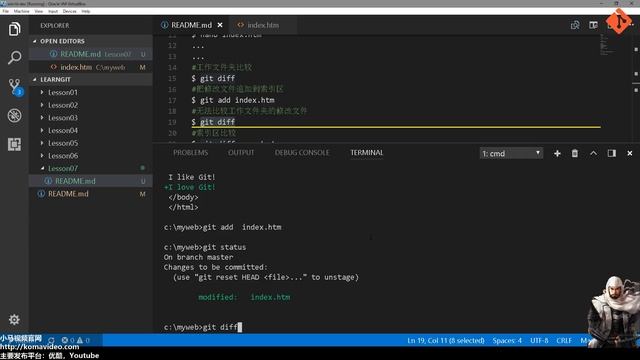Open the Search view in activity bar
The width and height of the screenshot is (640, 360).
click(14, 58)
